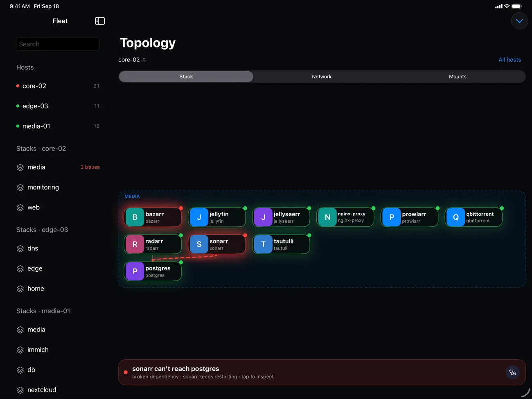Click the nginx-proxy N icon

tap(327, 217)
